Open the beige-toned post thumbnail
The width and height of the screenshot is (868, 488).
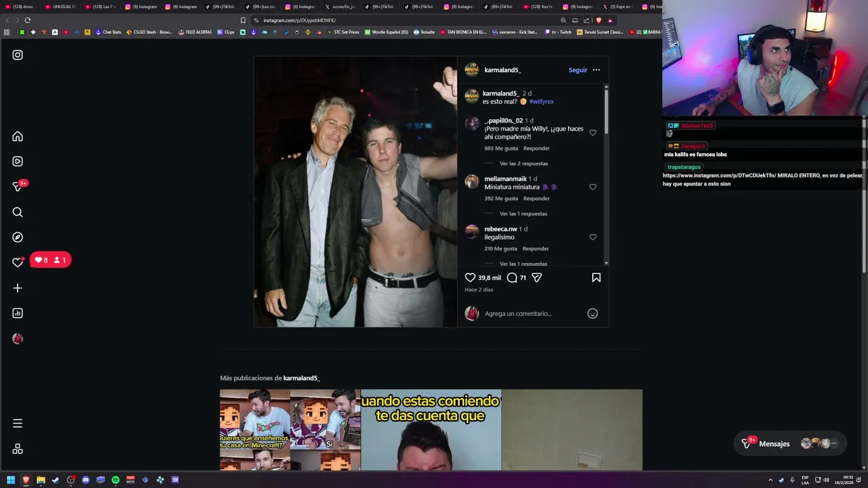(572, 430)
